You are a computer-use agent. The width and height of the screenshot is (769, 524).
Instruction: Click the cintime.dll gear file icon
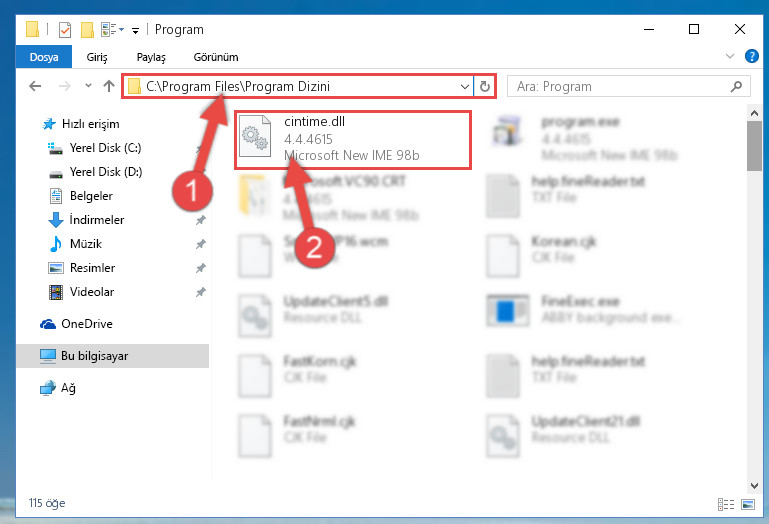(x=255, y=136)
